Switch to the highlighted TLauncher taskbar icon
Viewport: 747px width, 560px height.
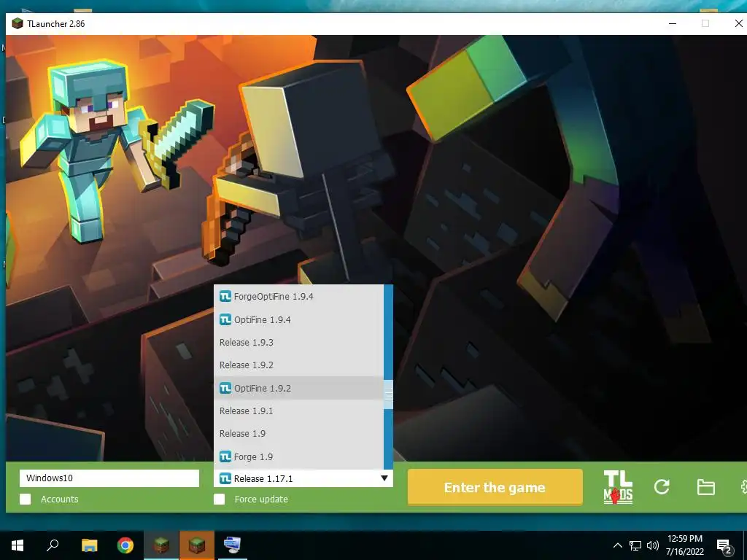pyautogui.click(x=197, y=545)
